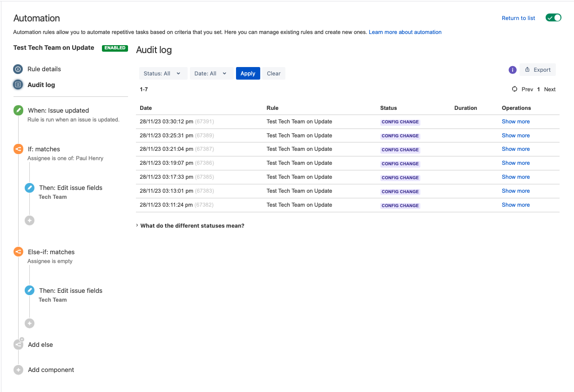
Task: Open the green Issue updated trigger icon
Action: pyautogui.click(x=18, y=110)
